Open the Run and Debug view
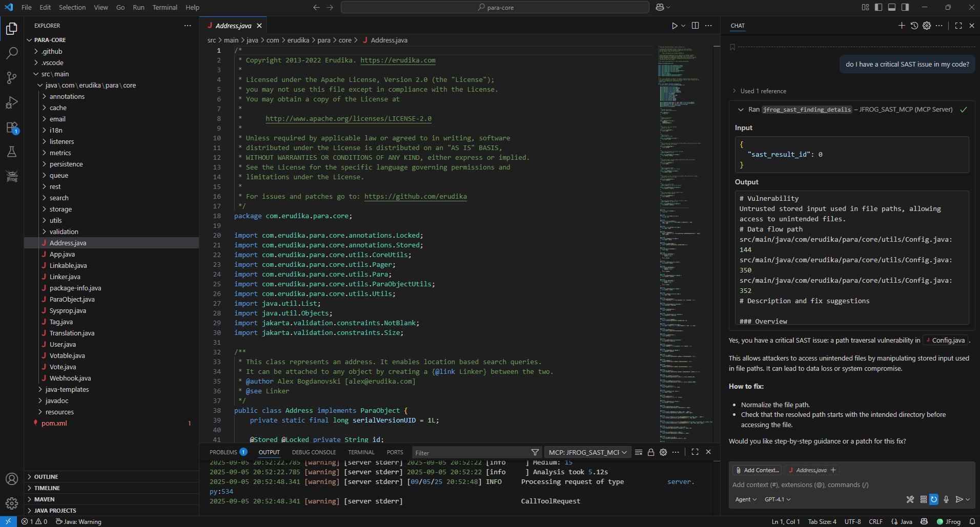The height and width of the screenshot is (527, 980). point(12,102)
